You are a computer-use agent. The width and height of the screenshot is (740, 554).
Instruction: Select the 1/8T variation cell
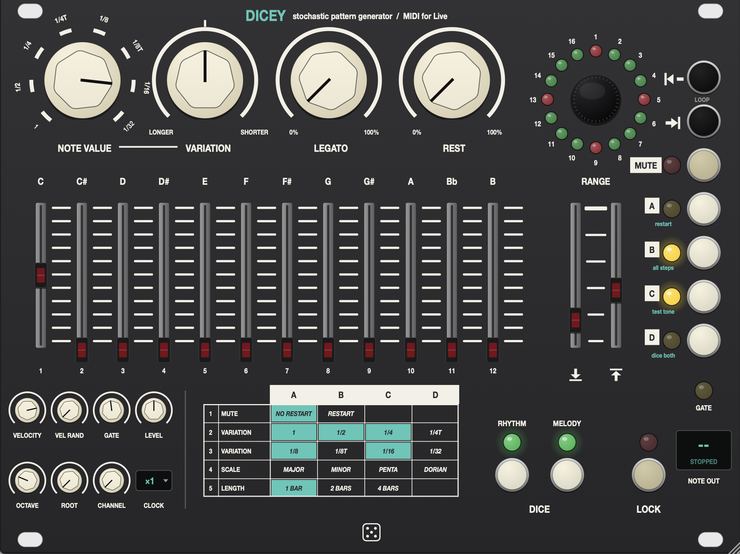click(x=341, y=451)
